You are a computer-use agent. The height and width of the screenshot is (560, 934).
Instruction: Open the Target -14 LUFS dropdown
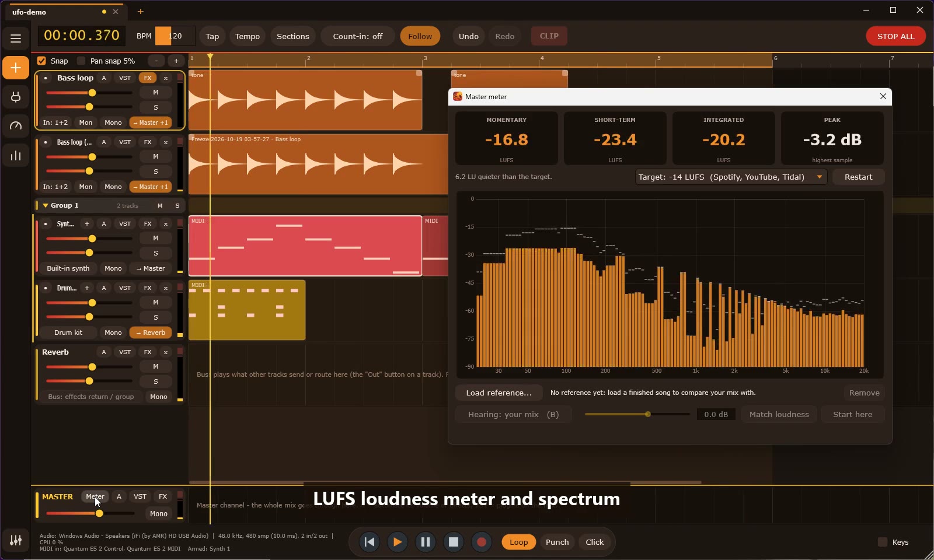[731, 177]
